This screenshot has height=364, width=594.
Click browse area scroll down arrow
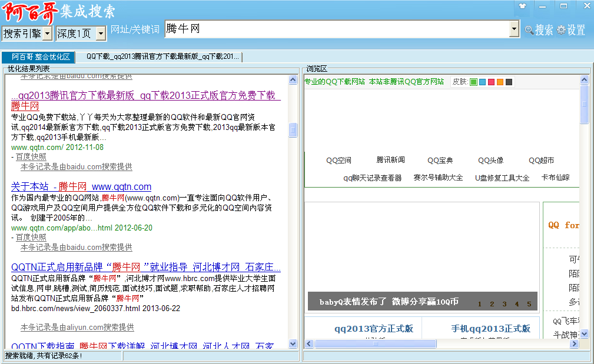[584, 334]
